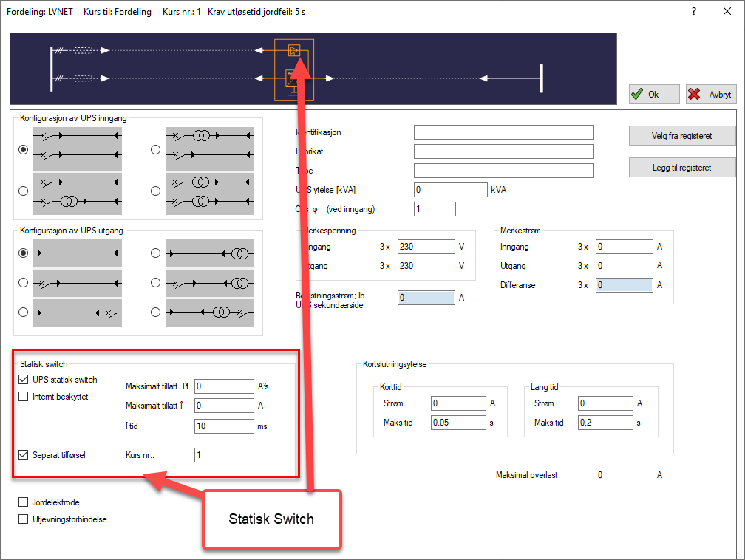The height and width of the screenshot is (560, 745).
Task: Enable the Internt beskyttet checkbox
Action: click(24, 396)
